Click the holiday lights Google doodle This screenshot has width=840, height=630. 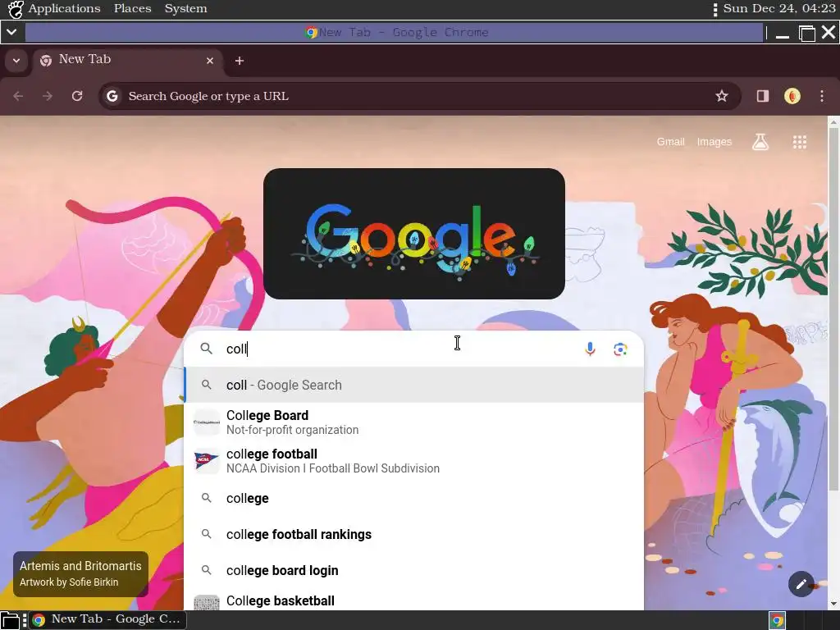pos(414,234)
